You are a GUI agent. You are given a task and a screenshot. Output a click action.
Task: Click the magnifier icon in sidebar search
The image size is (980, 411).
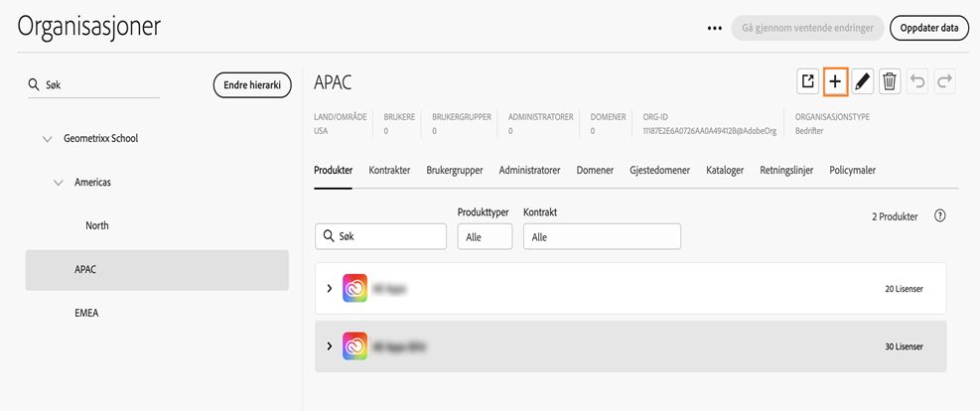click(34, 84)
